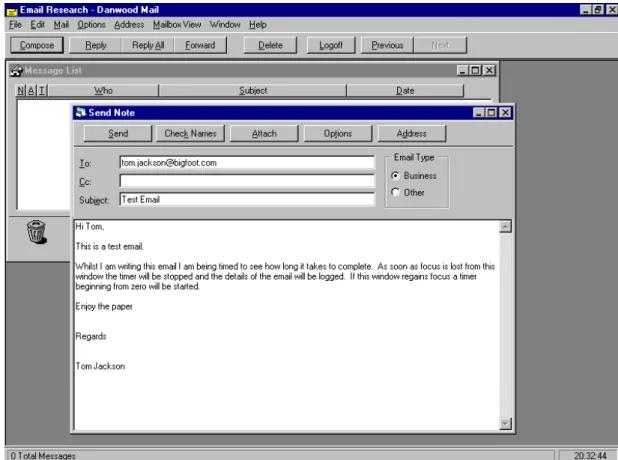Click the Check Names button
Viewport: 618px width, 460px height.
(190, 134)
